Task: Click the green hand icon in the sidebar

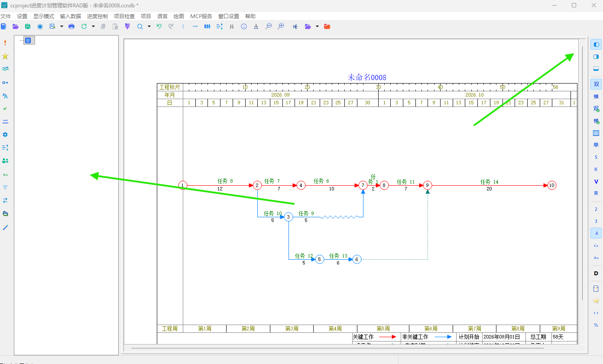Action: [5, 213]
